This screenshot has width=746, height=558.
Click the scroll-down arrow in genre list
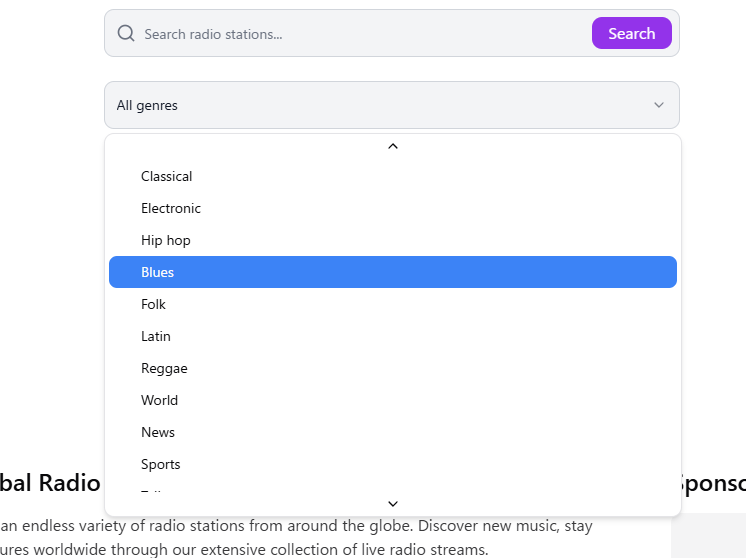(393, 503)
